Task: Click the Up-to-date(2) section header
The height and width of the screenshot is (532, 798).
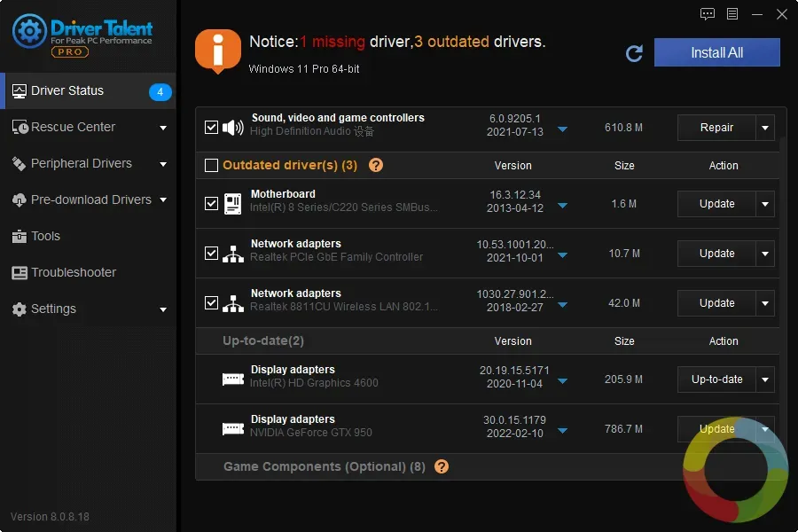Action: (263, 341)
